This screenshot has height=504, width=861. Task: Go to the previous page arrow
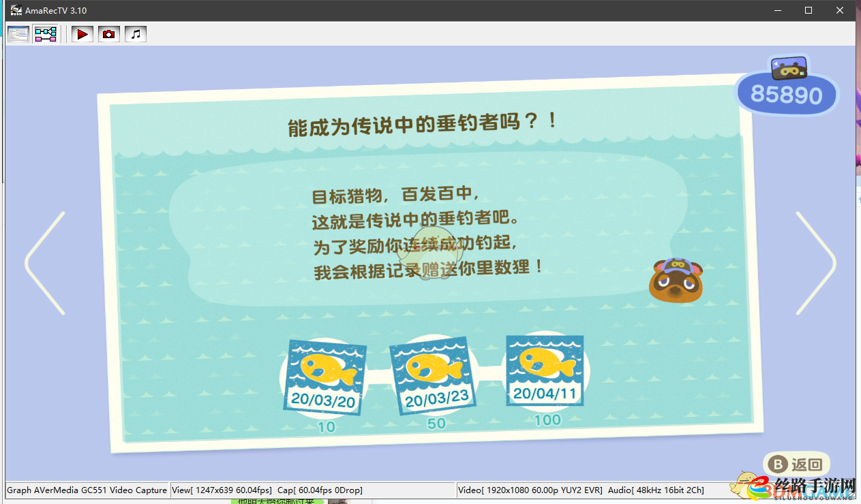[x=46, y=263]
